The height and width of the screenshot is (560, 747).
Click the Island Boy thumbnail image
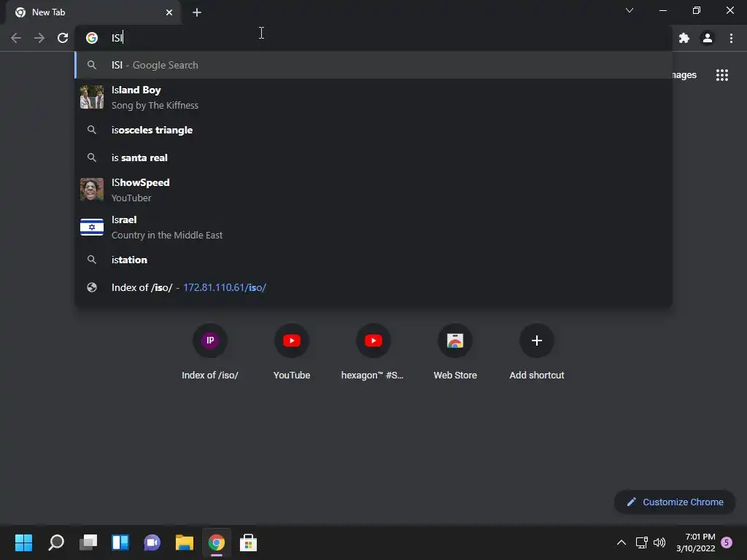(92, 97)
